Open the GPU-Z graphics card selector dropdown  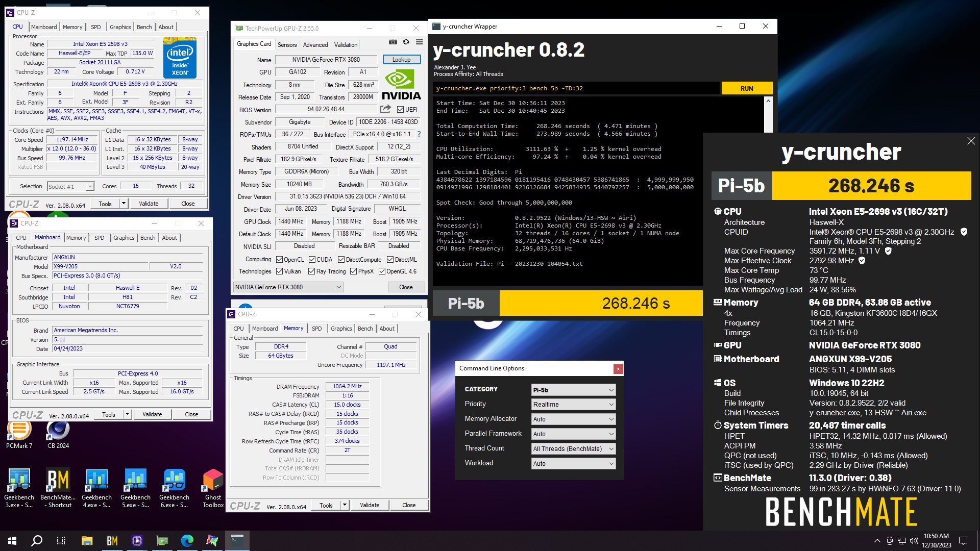(288, 287)
